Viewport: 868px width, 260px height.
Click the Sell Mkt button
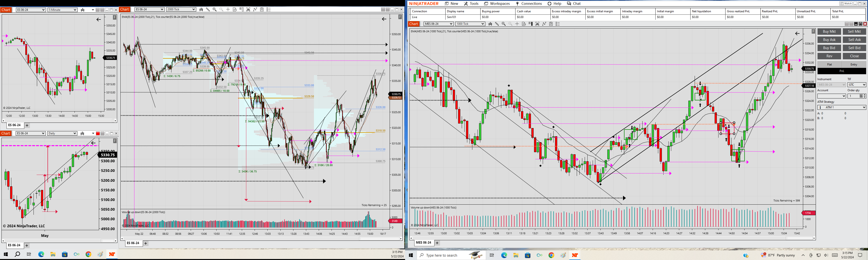coord(854,32)
